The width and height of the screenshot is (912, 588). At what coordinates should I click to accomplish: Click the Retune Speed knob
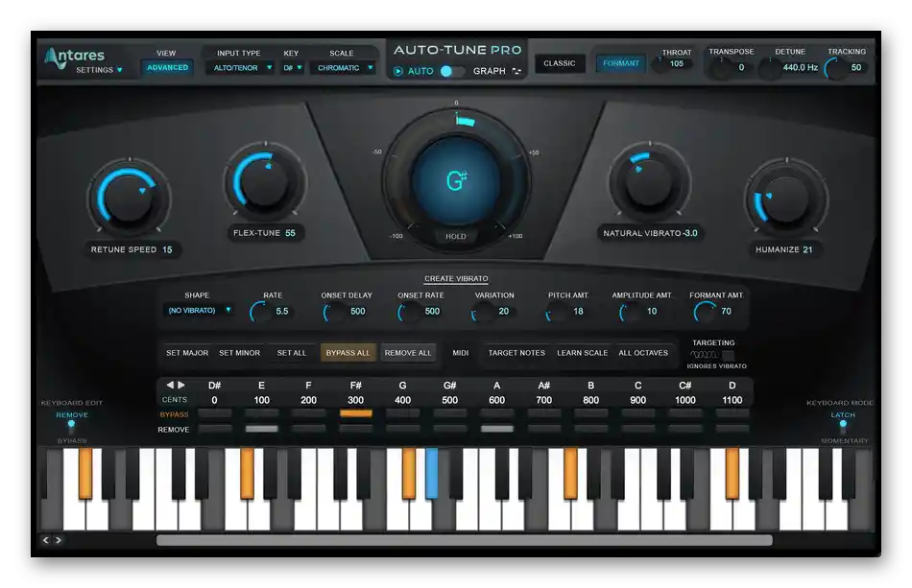point(129,198)
